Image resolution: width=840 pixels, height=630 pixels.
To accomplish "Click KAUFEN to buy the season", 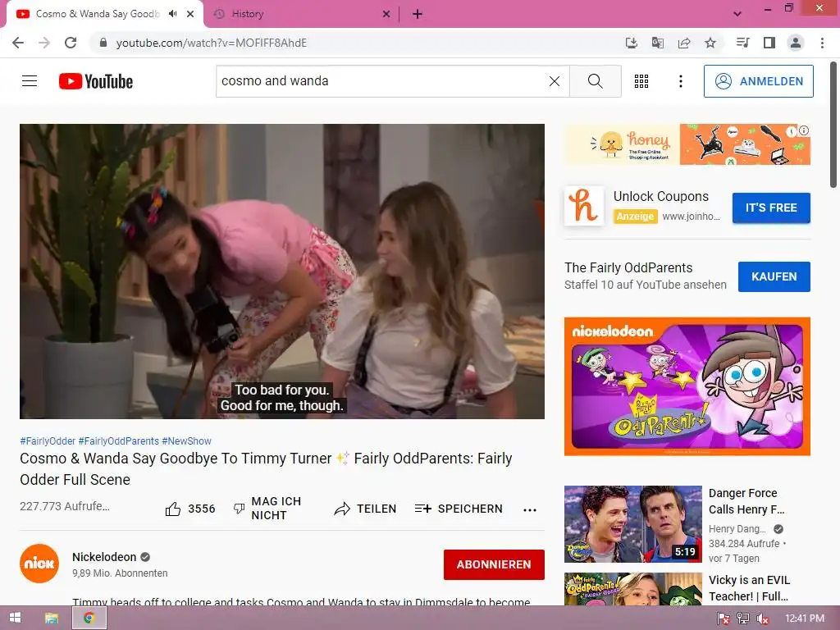I will coord(774,276).
